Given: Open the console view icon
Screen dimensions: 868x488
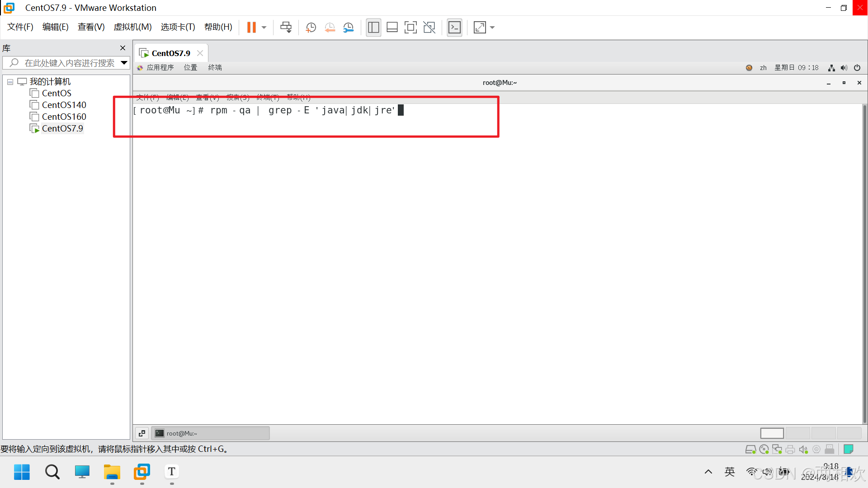Looking at the screenshot, I should pyautogui.click(x=454, y=28).
